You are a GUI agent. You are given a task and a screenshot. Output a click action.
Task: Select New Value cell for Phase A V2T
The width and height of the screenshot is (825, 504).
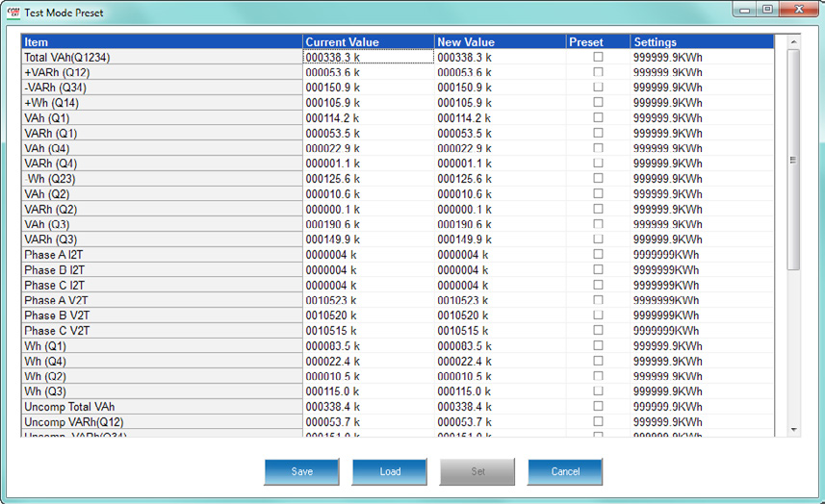pos(500,301)
